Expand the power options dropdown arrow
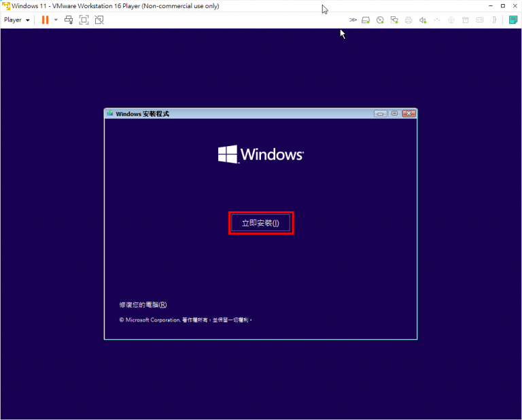Image resolution: width=522 pixels, height=420 pixels. [56, 20]
